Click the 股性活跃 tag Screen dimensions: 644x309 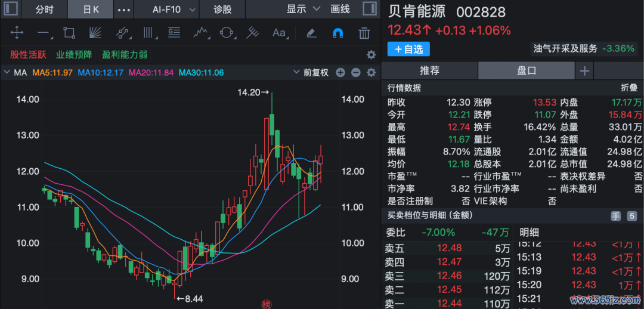[28, 55]
